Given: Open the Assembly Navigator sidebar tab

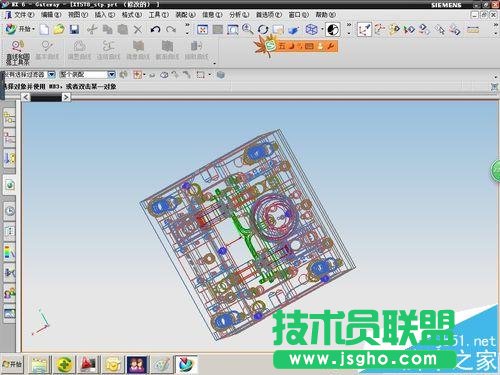Looking at the screenshot, I should (x=9, y=117).
